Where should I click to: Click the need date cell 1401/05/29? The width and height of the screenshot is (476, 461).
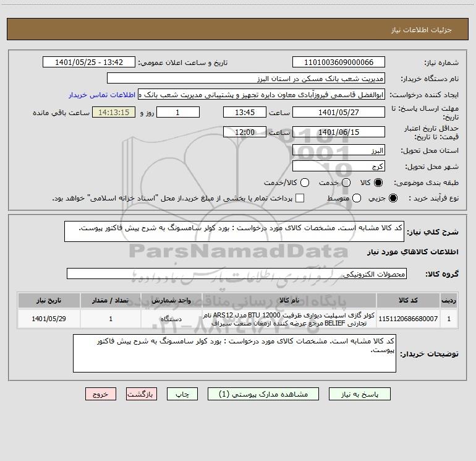coord(49,319)
